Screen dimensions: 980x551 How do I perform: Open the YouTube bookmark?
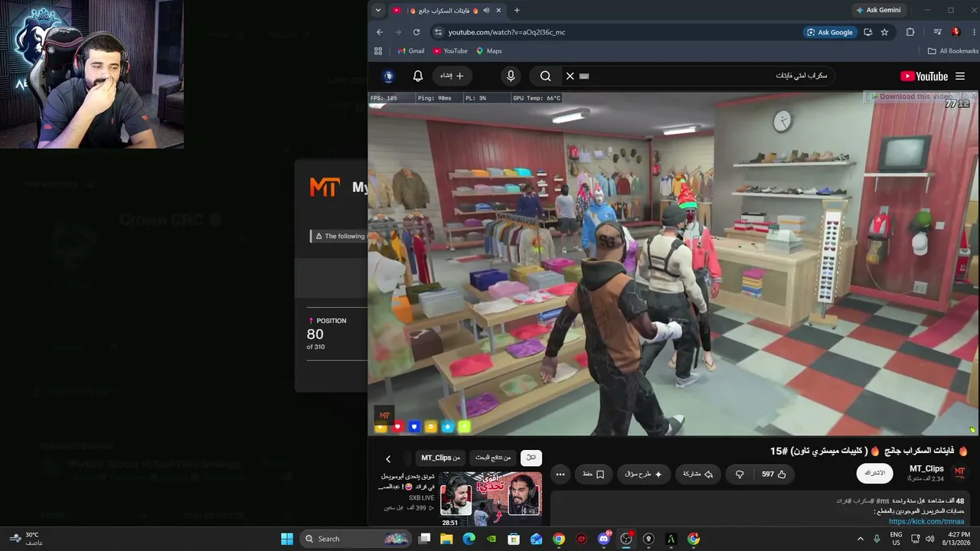tap(450, 51)
